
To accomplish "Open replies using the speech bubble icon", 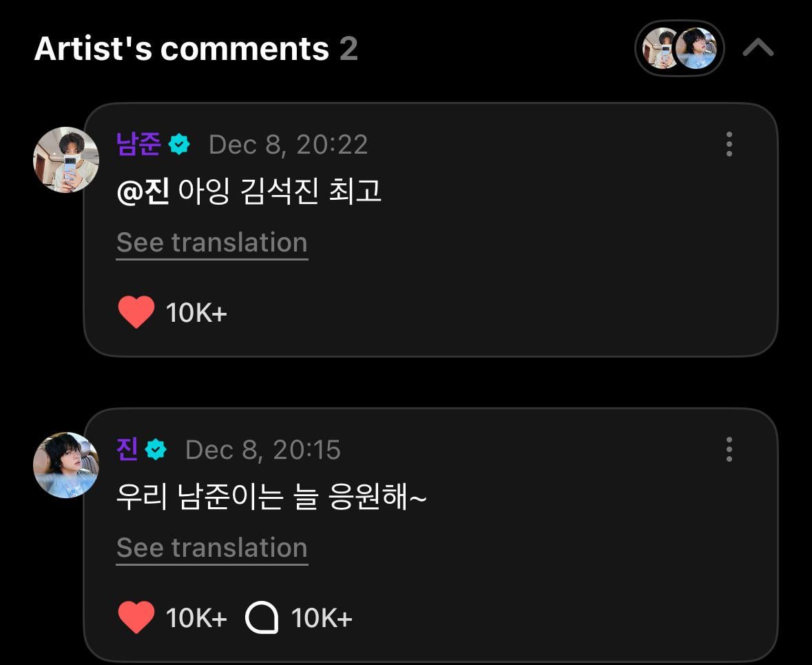I will click(262, 617).
